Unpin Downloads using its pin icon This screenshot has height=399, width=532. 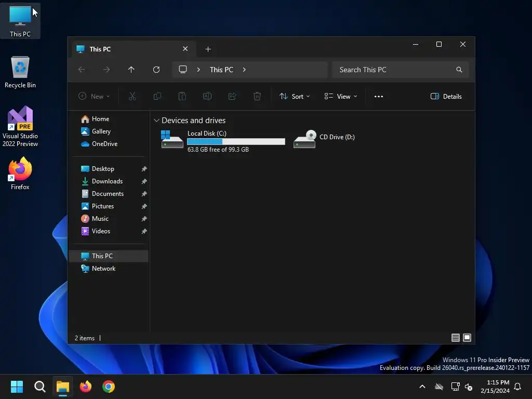click(x=144, y=181)
